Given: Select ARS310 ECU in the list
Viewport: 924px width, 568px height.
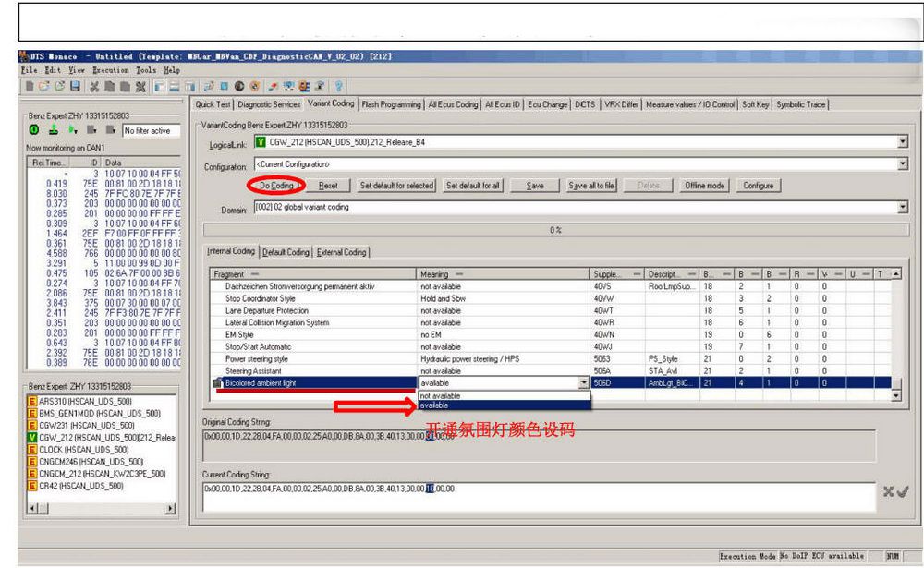Looking at the screenshot, I should click(76, 401).
